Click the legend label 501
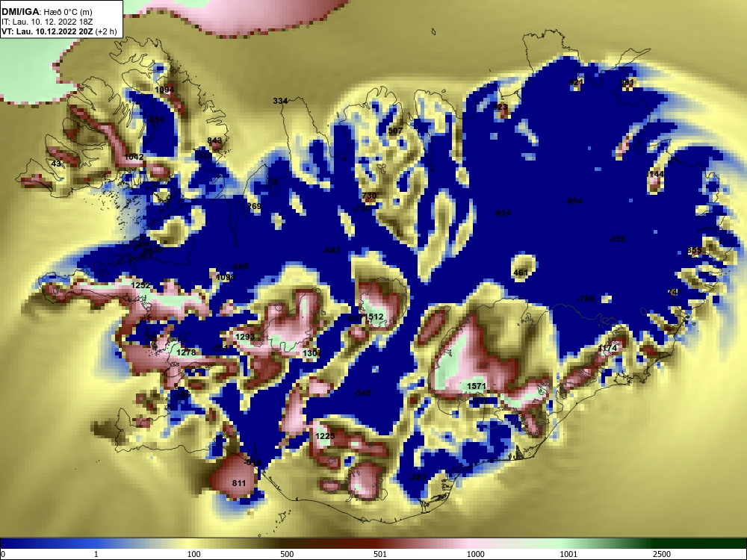Screen dimensions: 747x560 [x=380, y=554]
